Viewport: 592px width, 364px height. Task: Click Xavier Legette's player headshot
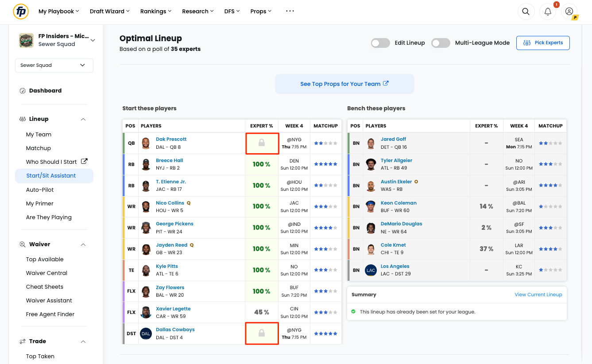pyautogui.click(x=146, y=312)
